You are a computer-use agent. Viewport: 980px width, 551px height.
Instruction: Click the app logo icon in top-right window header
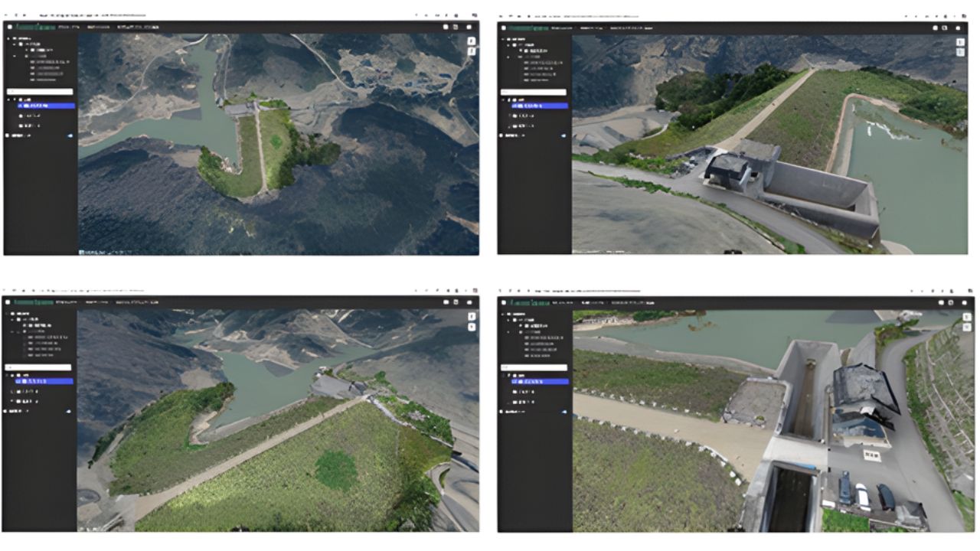[x=504, y=28]
